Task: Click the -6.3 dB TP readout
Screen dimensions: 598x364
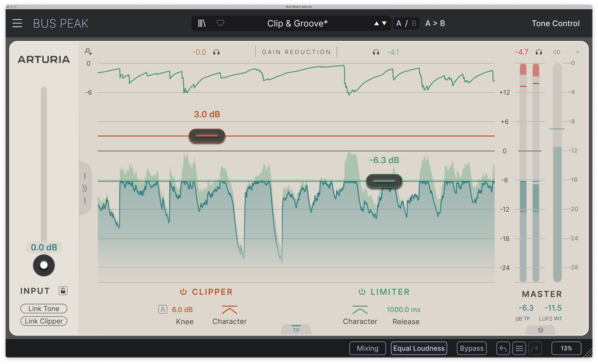Action: 526,308
